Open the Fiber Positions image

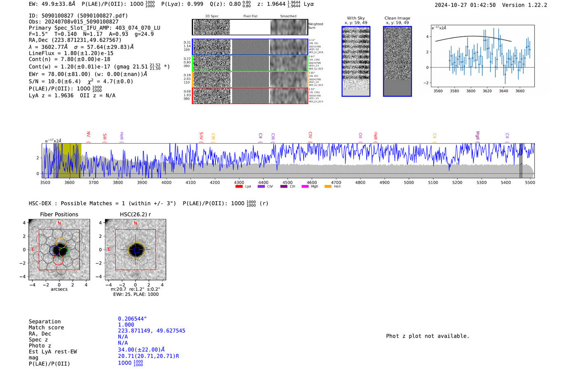point(59,250)
